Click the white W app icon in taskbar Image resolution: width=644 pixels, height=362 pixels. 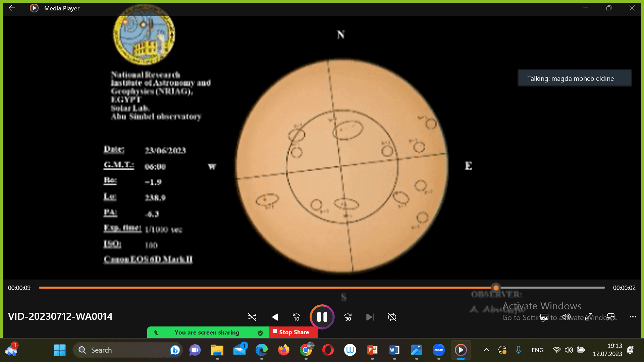pyautogui.click(x=350, y=350)
